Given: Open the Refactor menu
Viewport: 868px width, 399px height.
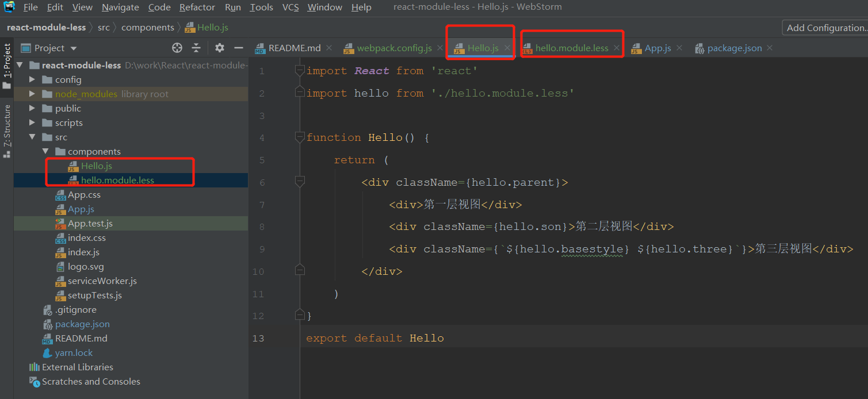Looking at the screenshot, I should 197,7.
